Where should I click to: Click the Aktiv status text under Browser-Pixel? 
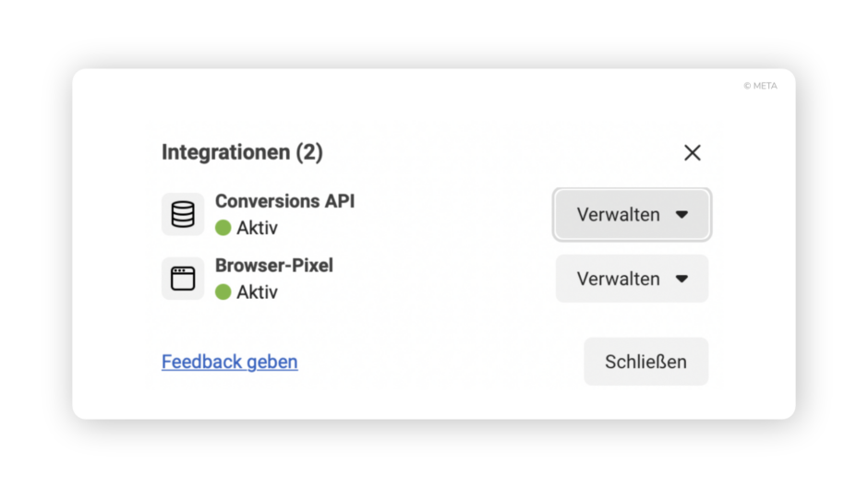tap(258, 292)
